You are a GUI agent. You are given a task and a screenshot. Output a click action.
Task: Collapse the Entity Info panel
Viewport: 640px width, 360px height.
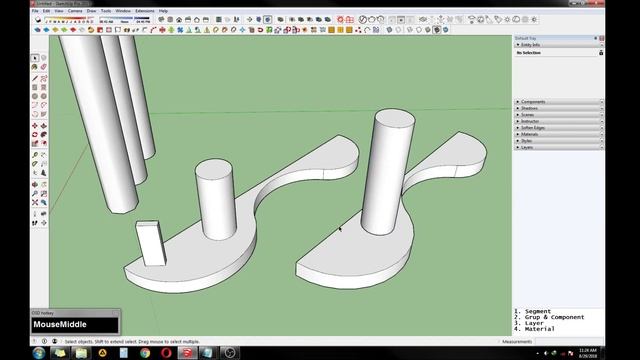[x=518, y=44]
